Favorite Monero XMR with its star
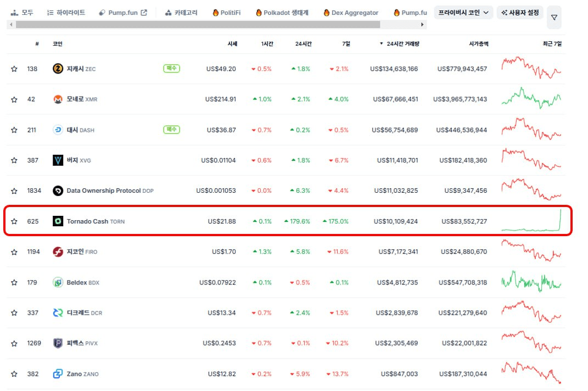This screenshot has height=391, width=588. click(14, 99)
